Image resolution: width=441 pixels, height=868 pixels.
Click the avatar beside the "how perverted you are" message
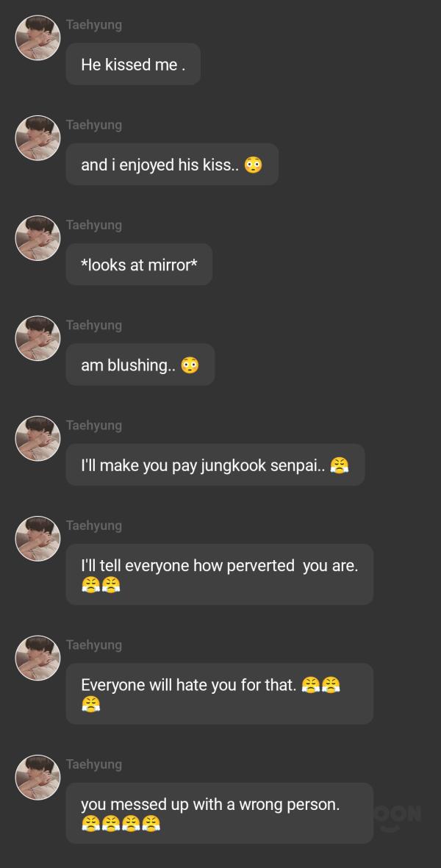coord(37,538)
